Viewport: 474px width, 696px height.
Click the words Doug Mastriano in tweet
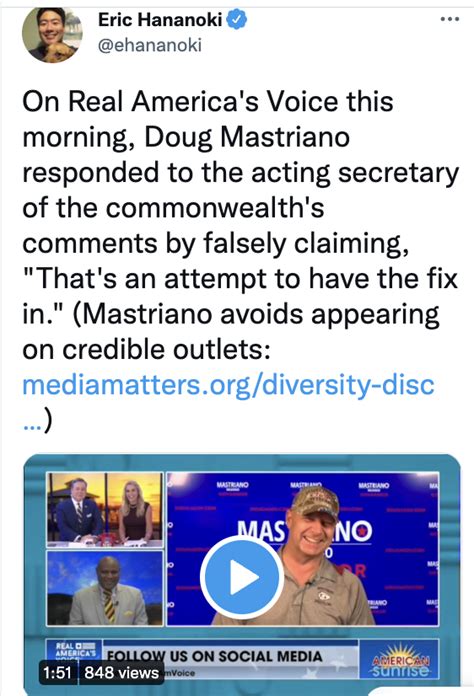(x=247, y=137)
